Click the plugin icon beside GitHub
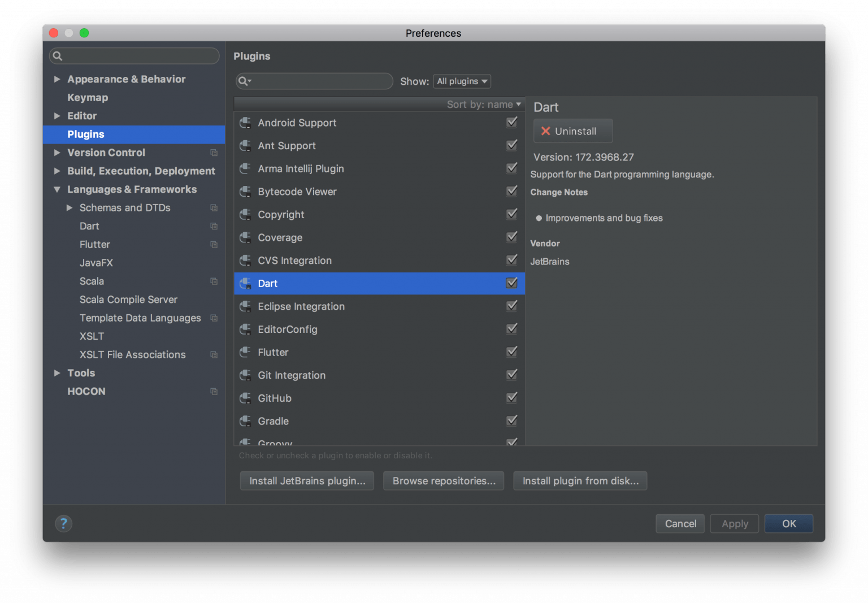 pos(245,398)
